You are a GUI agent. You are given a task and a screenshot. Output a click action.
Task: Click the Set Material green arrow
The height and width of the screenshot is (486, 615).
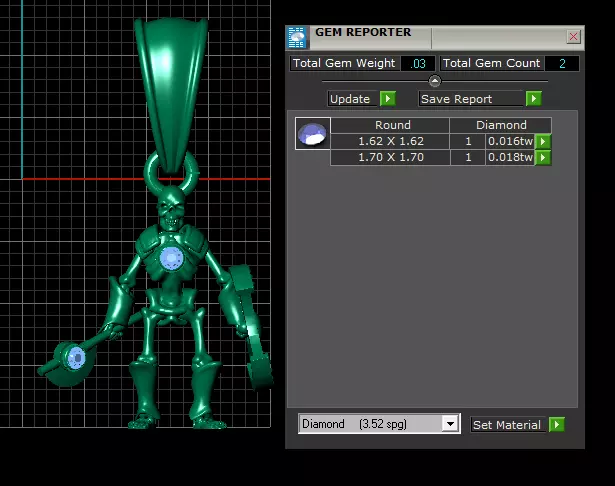point(557,424)
